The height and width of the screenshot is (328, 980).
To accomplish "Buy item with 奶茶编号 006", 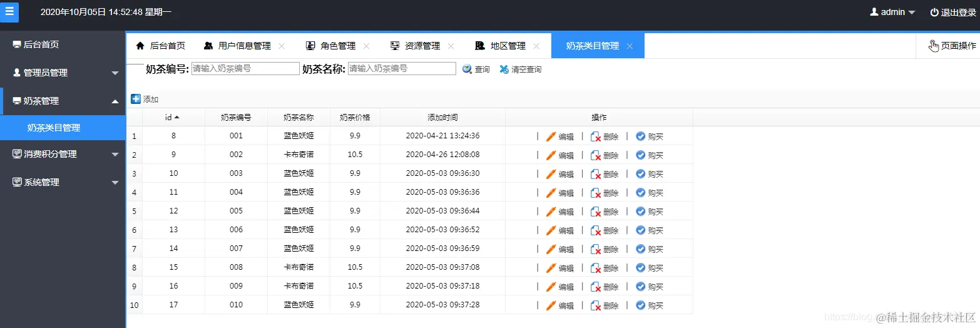I will coord(650,230).
